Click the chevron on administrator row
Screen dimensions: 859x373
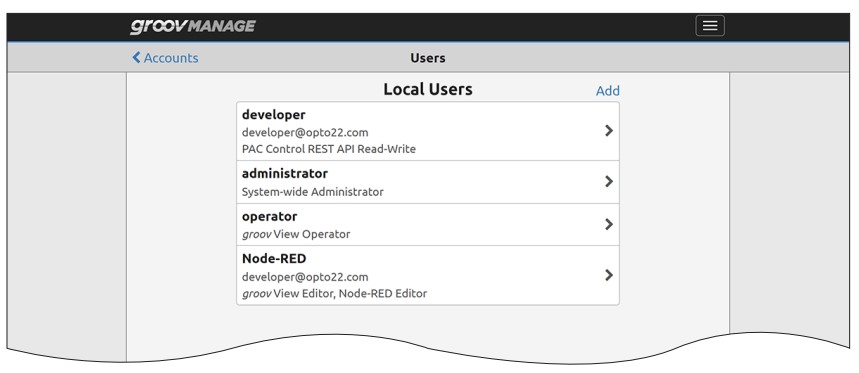tap(609, 181)
